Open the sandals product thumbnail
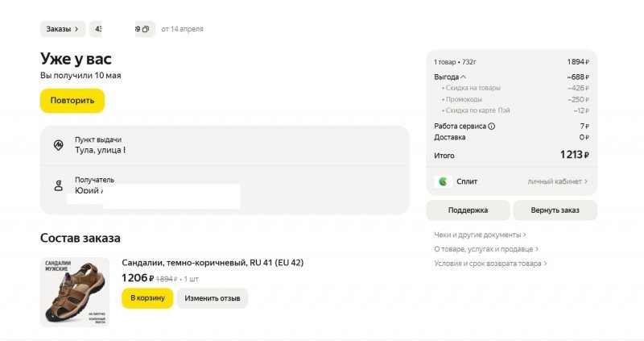This screenshot has height=341, width=644. point(75,292)
